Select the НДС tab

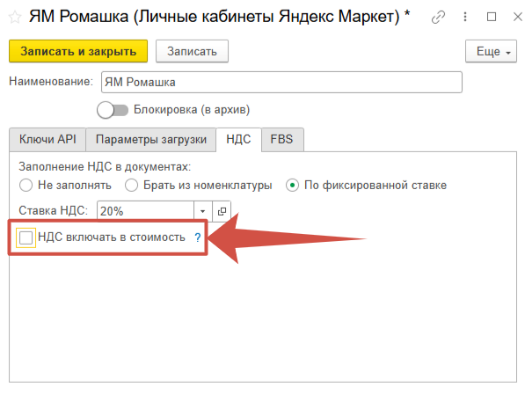(x=238, y=139)
